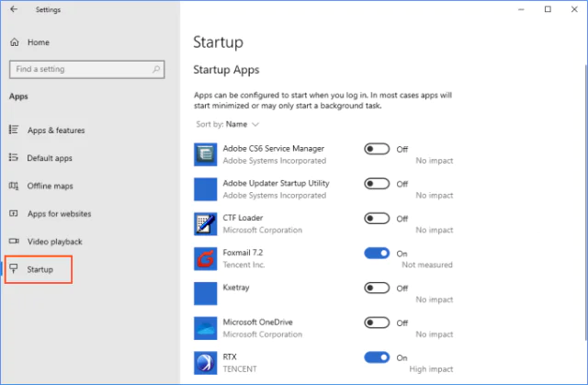Click the Kxetray app icon
The height and width of the screenshot is (385, 588).
click(x=205, y=293)
